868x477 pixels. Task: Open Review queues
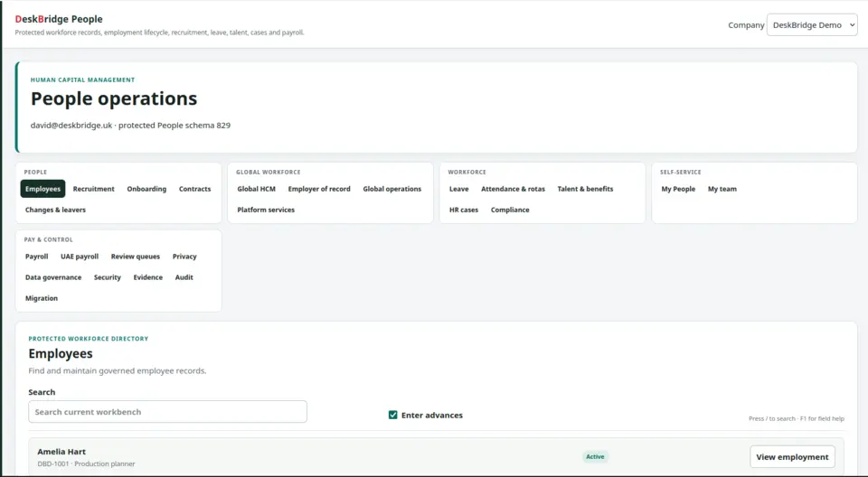[136, 257]
